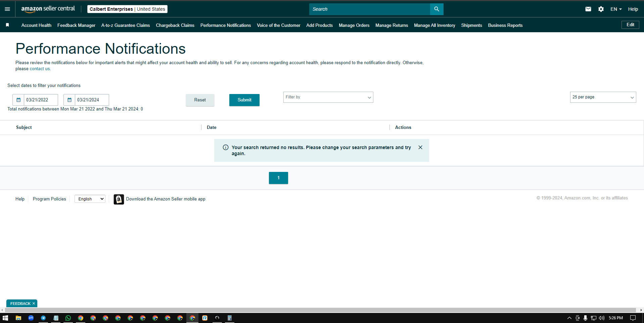Screen dimensions: 644x323
Task: Click the microphone tray icon
Action: 585,318
